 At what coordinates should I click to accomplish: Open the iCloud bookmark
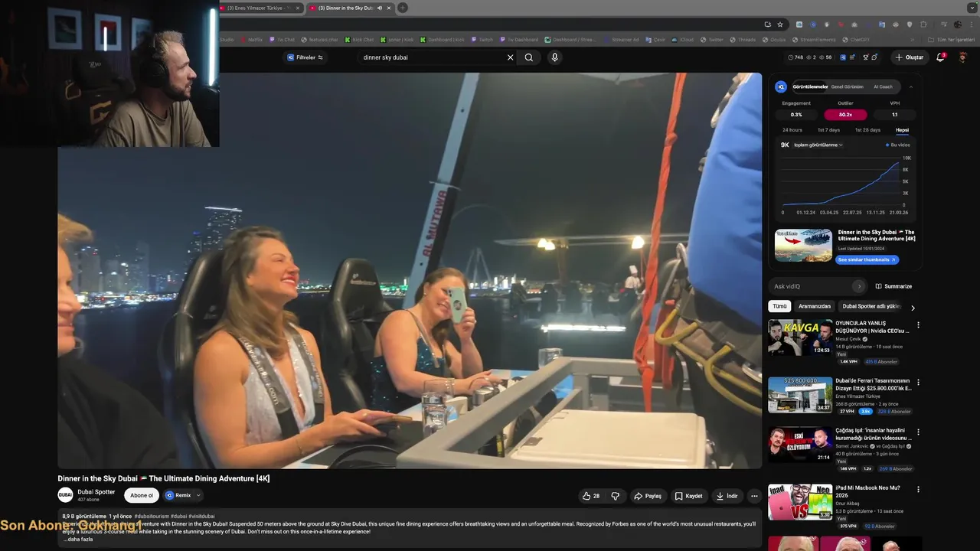coord(682,40)
